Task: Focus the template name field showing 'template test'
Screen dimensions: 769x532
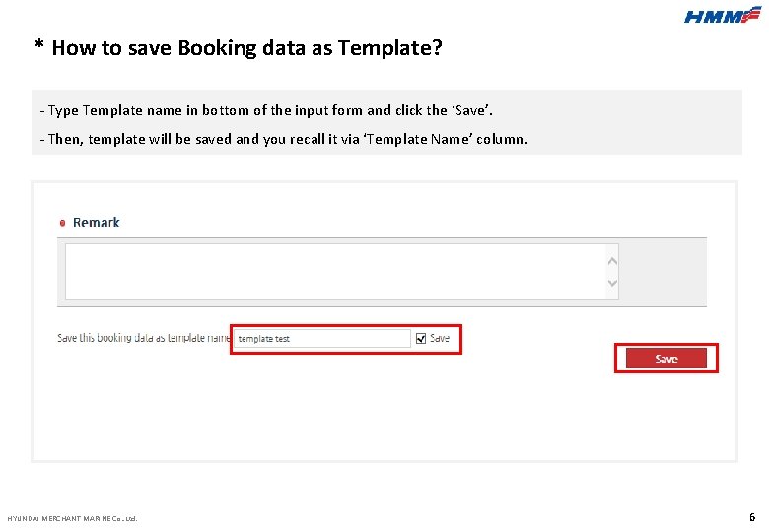Action: (x=321, y=338)
